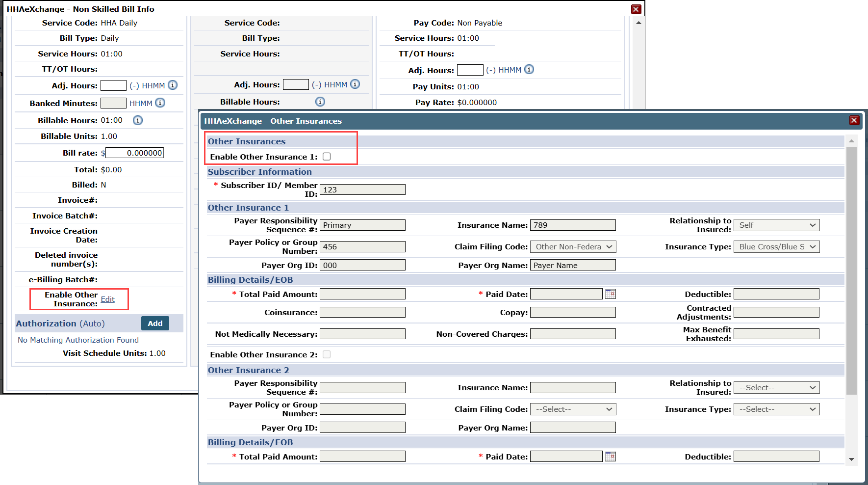Click Max Benefit Exhausted input field

click(x=776, y=334)
